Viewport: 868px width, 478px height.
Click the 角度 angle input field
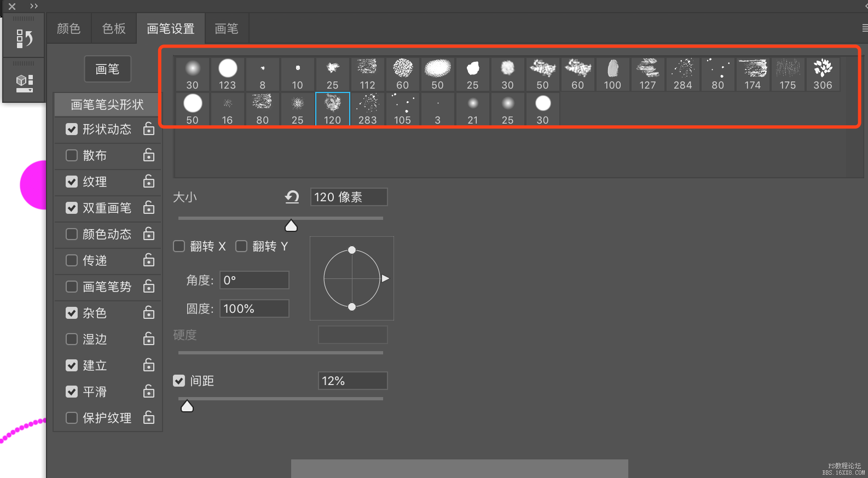click(x=254, y=280)
